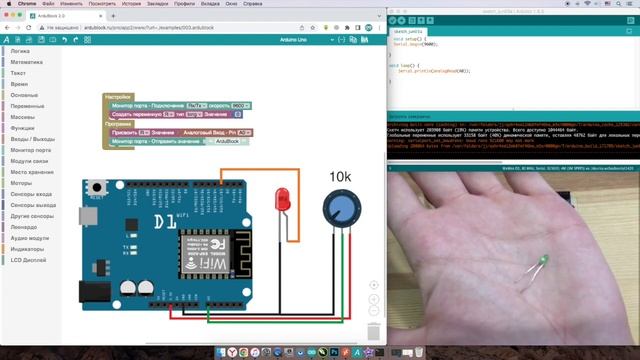Open the LCD Дисплей block category
The width and height of the screenshot is (640, 360).
pyautogui.click(x=28, y=260)
